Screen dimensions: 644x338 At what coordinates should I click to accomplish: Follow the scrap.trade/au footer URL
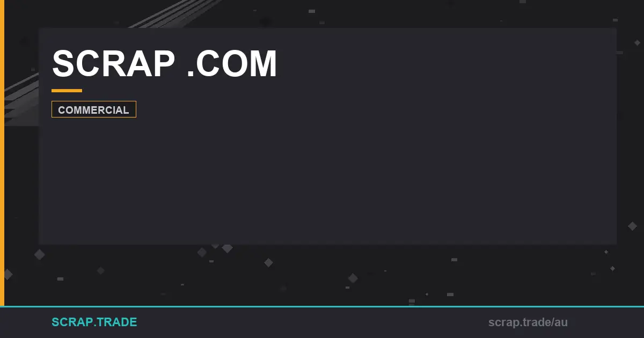[528, 322]
